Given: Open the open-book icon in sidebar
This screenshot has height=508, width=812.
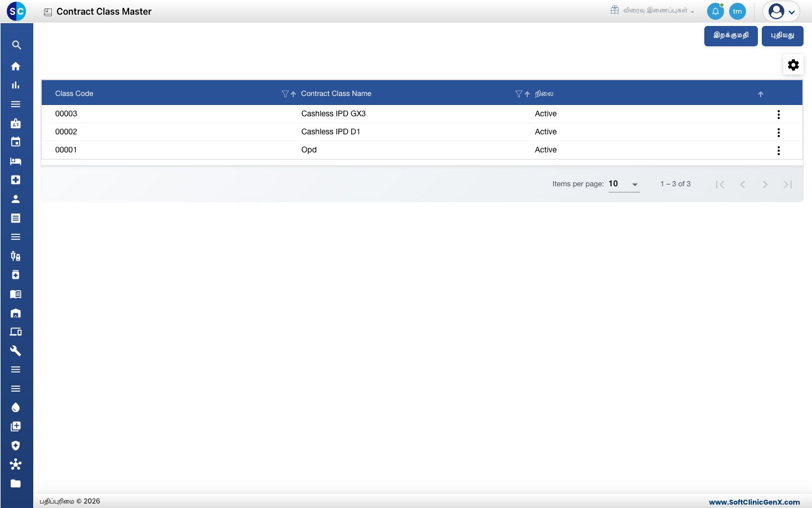Looking at the screenshot, I should coord(16,294).
